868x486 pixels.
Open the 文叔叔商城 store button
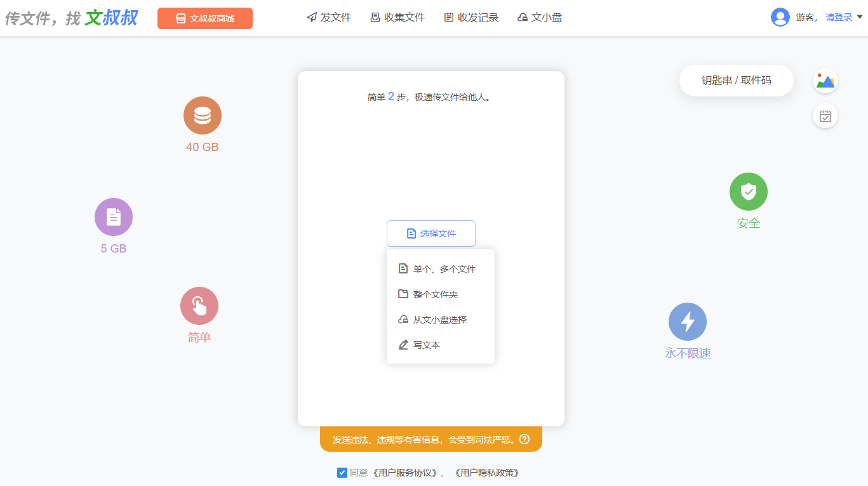(205, 18)
